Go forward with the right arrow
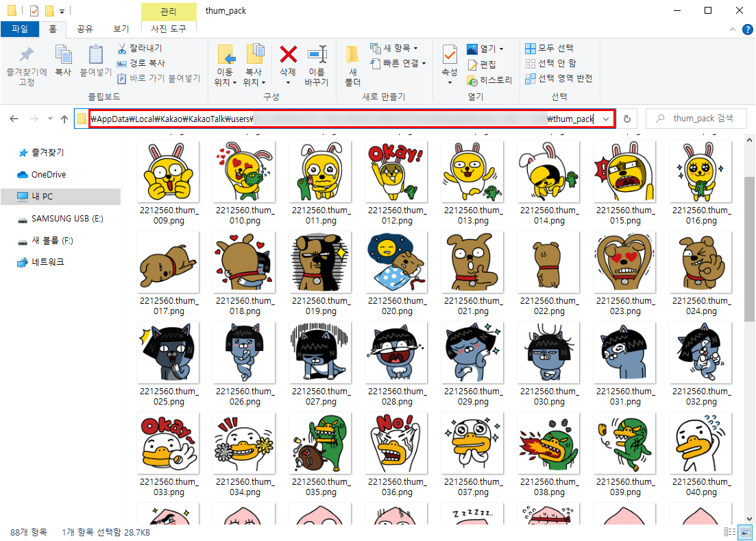 [x=34, y=119]
